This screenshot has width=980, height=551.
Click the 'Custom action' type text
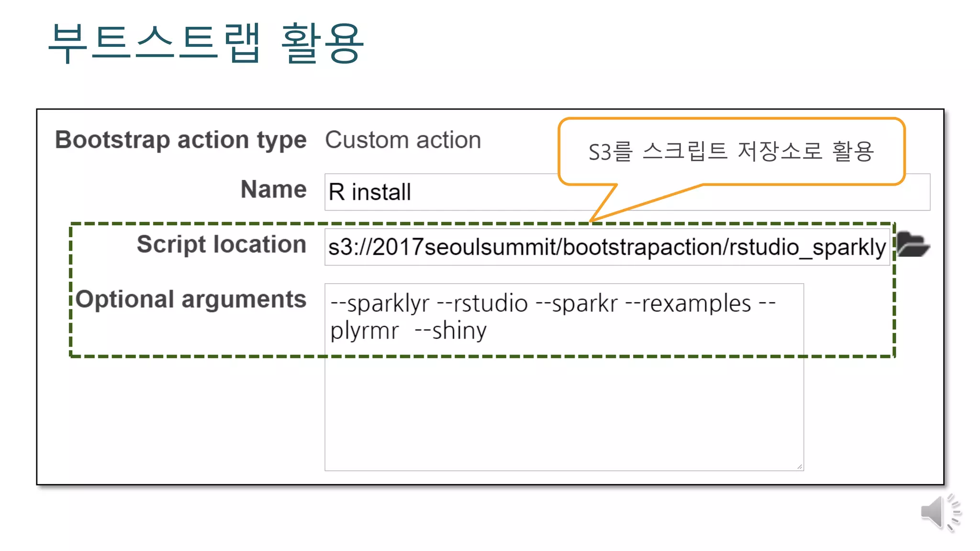403,140
